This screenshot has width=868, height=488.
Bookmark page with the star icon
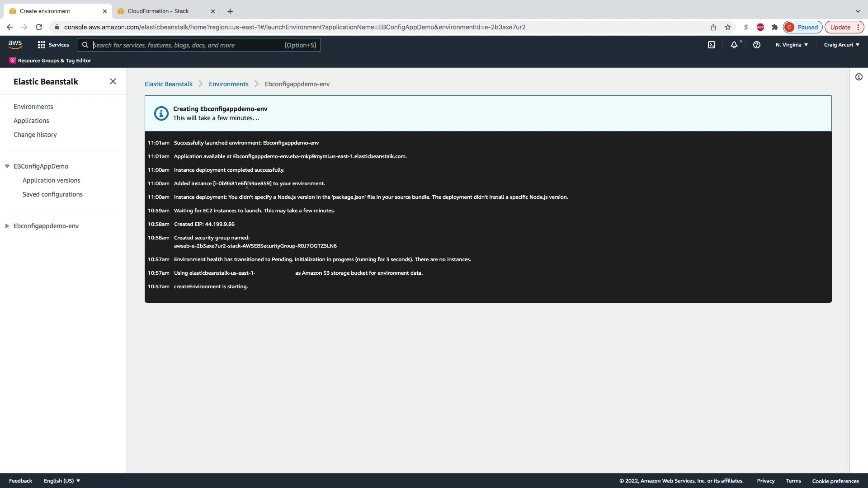728,27
